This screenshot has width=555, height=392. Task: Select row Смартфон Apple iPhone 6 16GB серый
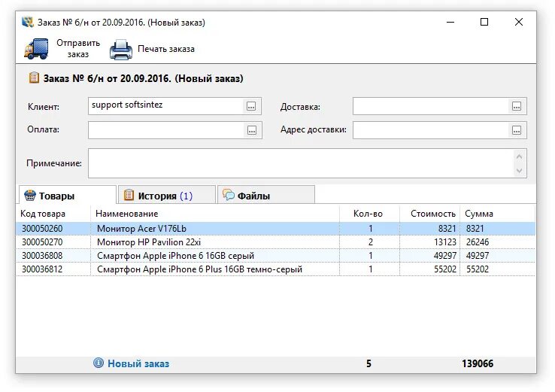(x=275, y=256)
